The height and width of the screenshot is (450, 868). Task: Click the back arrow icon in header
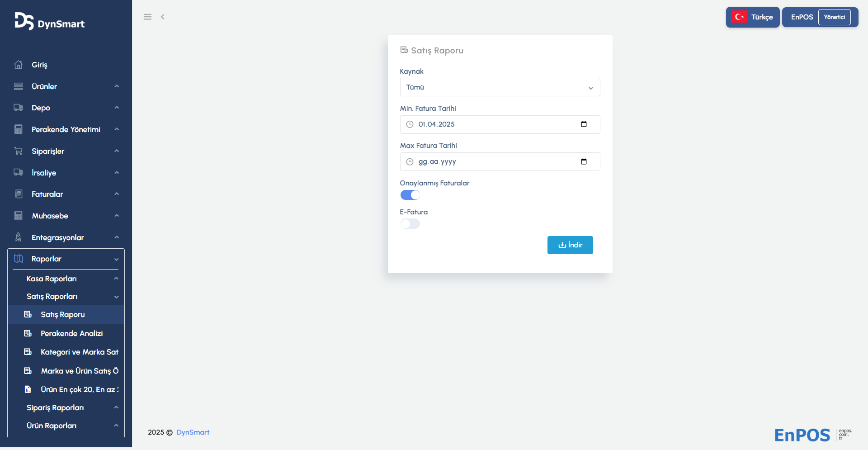coord(163,17)
